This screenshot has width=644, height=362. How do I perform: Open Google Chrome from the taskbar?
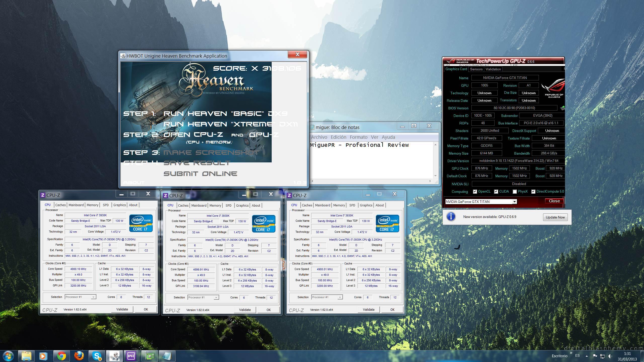coord(61,356)
